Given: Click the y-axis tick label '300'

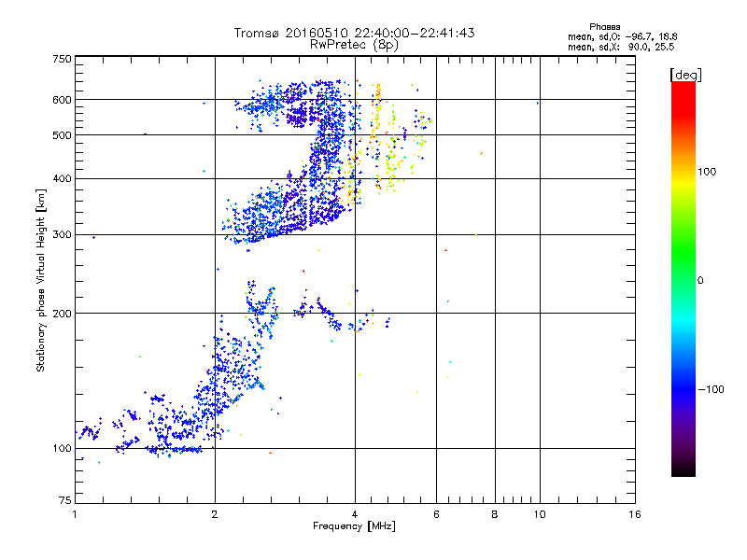Looking at the screenshot, I should pos(62,235).
